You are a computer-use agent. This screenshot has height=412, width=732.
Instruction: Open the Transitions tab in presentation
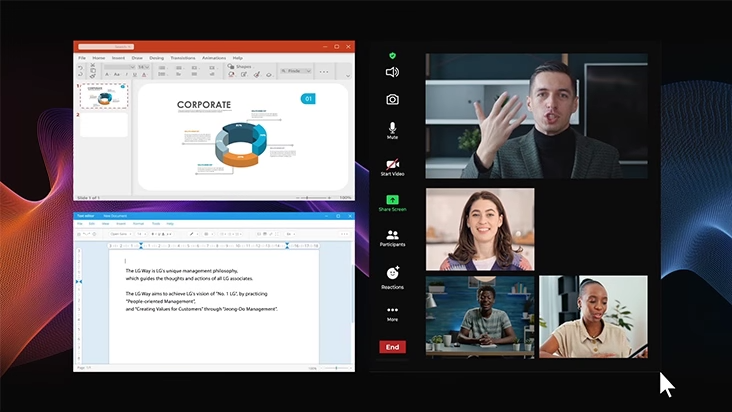pos(183,58)
